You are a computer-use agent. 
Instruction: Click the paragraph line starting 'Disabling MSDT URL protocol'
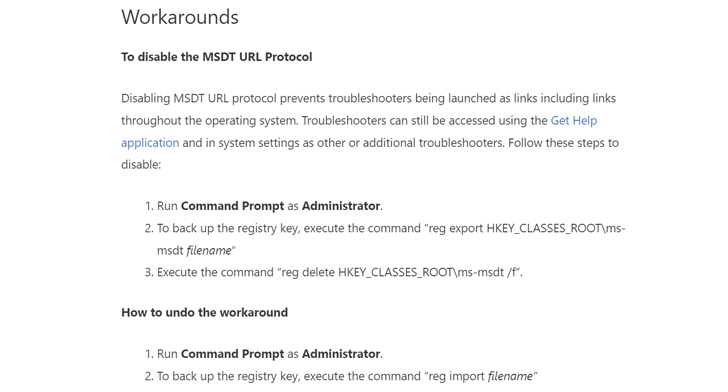coord(368,98)
